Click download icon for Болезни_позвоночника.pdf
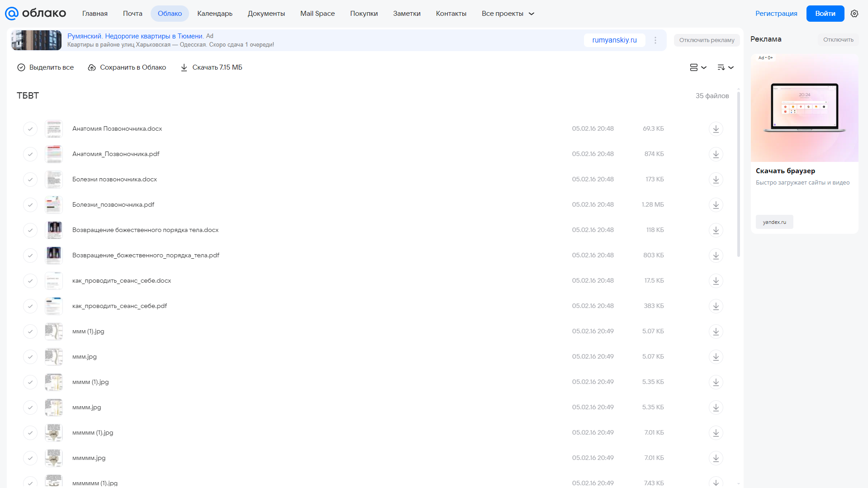868x488 pixels. coord(716,205)
